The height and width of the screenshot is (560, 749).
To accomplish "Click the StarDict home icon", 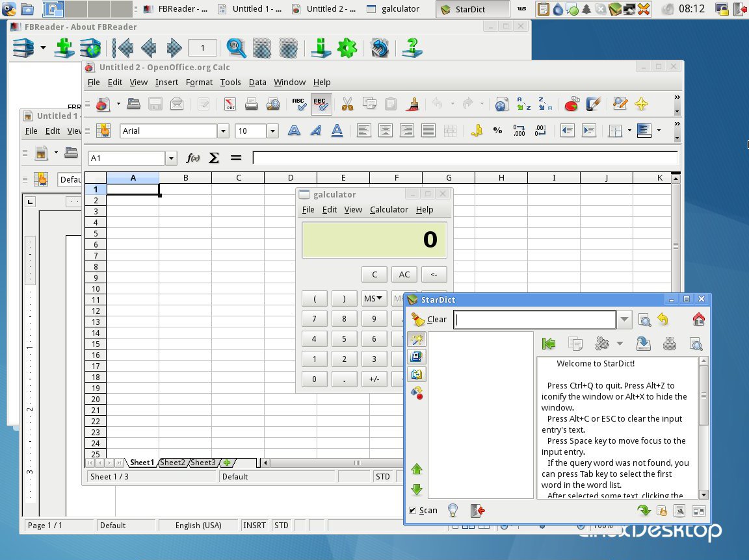I will [698, 320].
